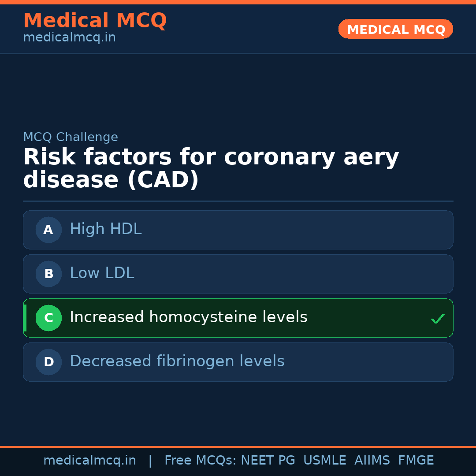476x476 pixels.
Task: Click the orange MEDICAL MCQ badge
Action: [396, 29]
